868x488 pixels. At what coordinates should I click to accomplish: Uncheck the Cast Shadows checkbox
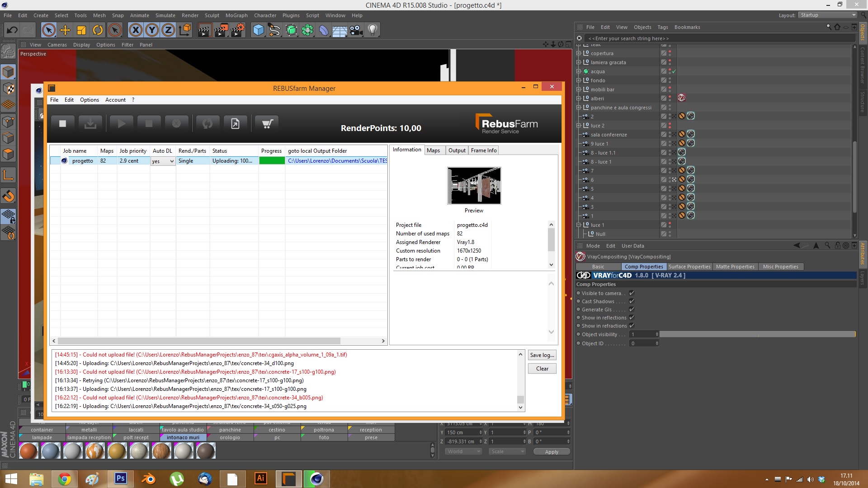(632, 301)
